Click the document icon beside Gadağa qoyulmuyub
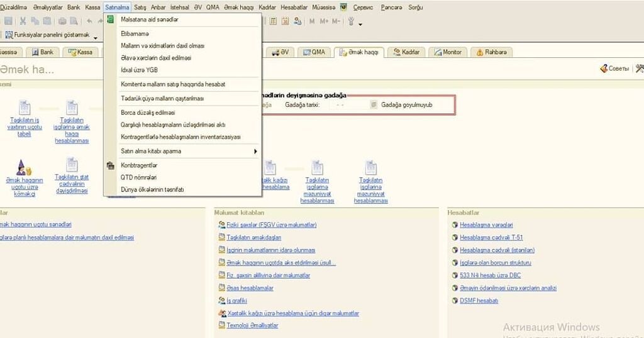This screenshot has height=338, width=644. [x=374, y=105]
